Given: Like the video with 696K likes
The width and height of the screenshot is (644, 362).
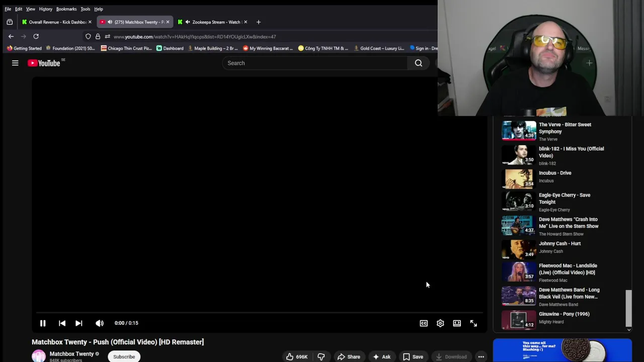Looking at the screenshot, I should [x=297, y=356].
